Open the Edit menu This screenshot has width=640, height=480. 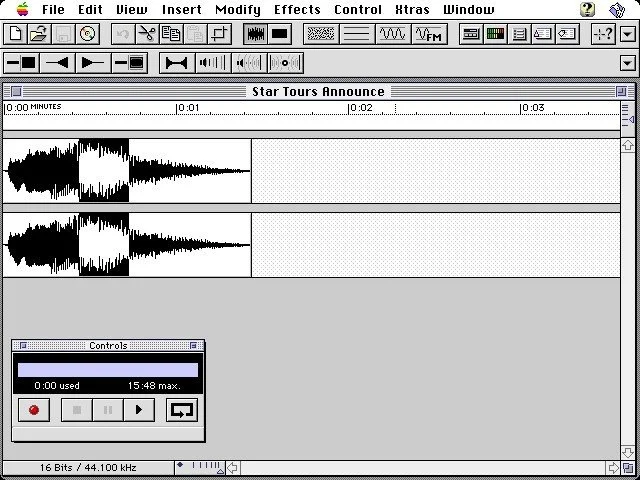[x=90, y=9]
